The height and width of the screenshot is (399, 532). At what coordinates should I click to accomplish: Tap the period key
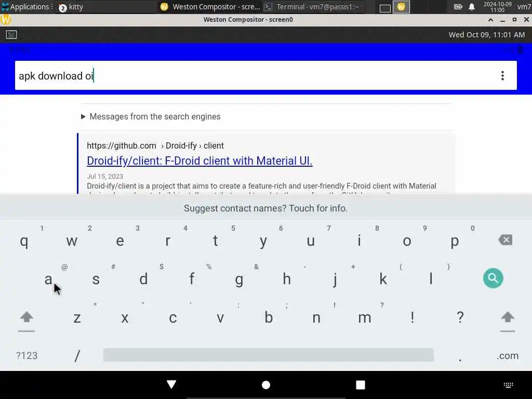(x=460, y=358)
